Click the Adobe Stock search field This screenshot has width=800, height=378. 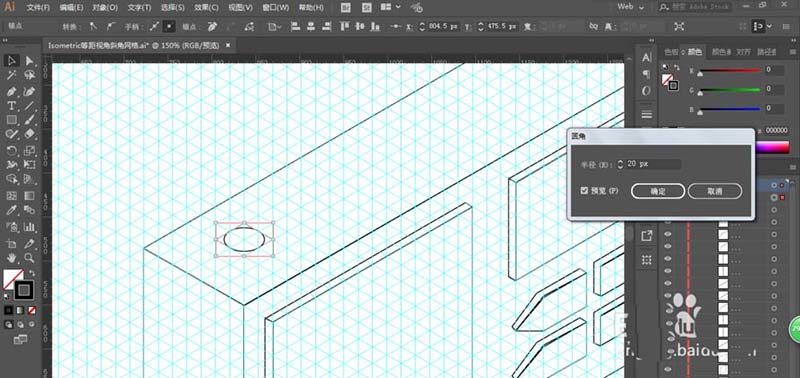[x=696, y=7]
